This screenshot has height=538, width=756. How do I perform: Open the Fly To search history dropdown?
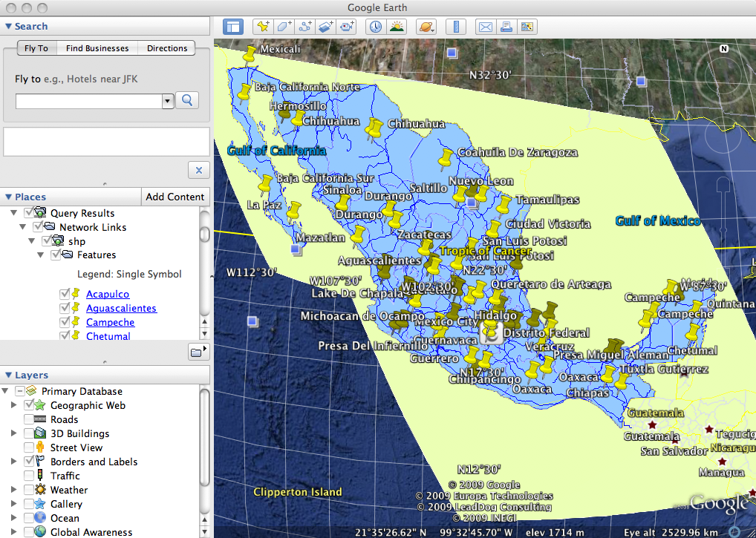coord(167,100)
